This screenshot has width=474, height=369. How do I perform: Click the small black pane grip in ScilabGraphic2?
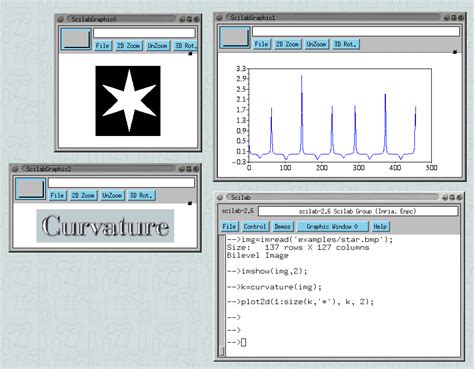(190, 203)
